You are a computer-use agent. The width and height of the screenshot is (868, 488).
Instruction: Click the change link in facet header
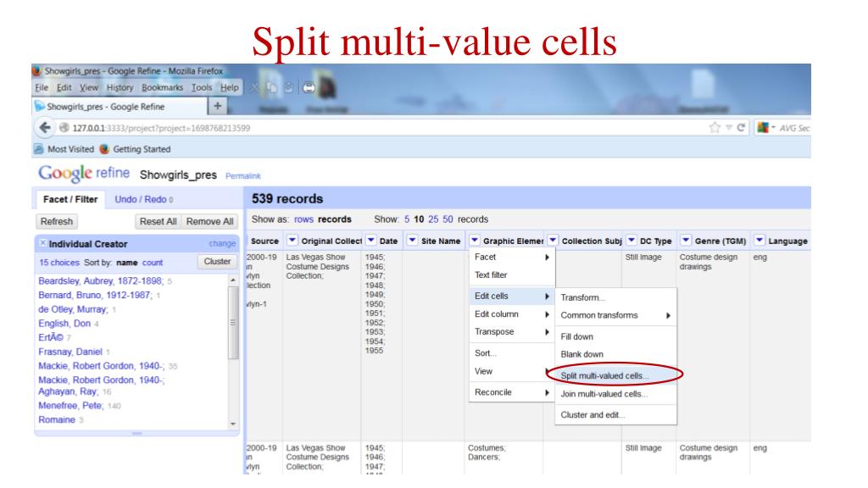pyautogui.click(x=222, y=243)
